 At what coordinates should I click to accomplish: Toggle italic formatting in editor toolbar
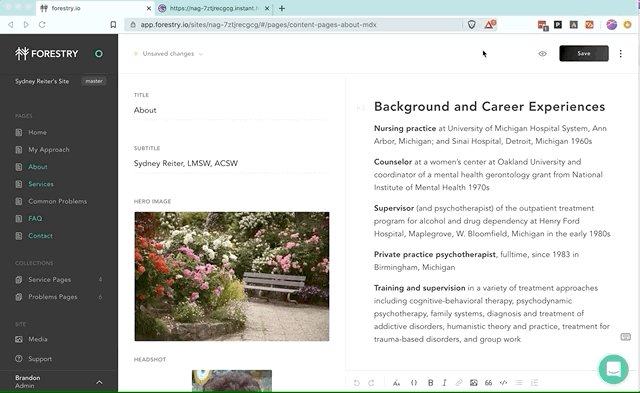[x=444, y=383]
